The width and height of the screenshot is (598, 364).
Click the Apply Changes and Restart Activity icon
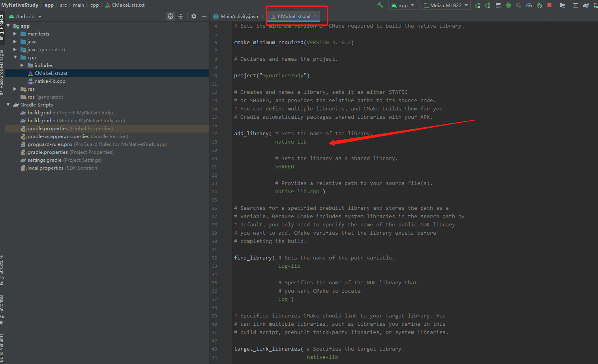coord(478,5)
